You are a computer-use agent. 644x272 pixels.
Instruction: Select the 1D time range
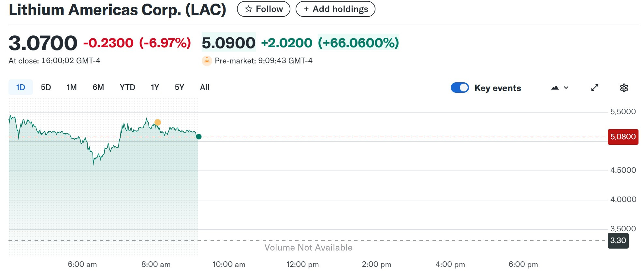(21, 87)
